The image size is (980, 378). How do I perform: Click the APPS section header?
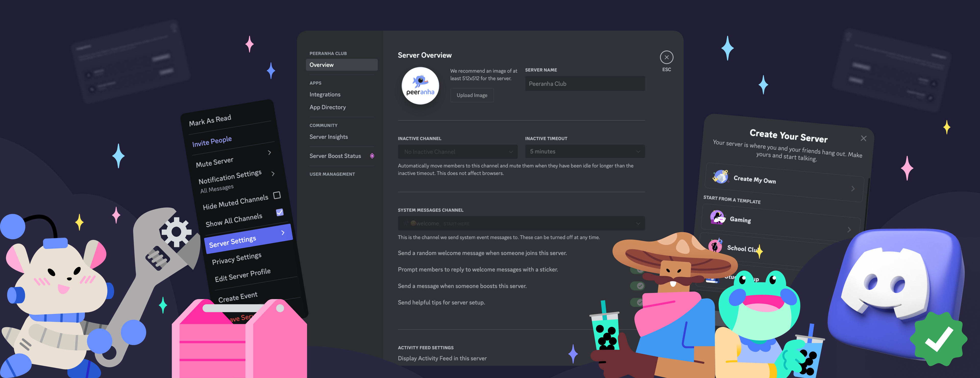tap(315, 83)
